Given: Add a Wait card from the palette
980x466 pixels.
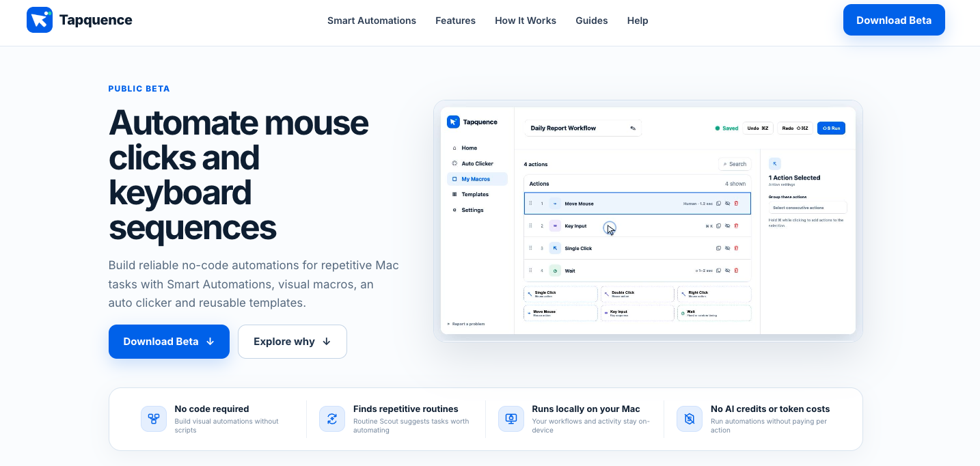Looking at the screenshot, I should 714,313.
